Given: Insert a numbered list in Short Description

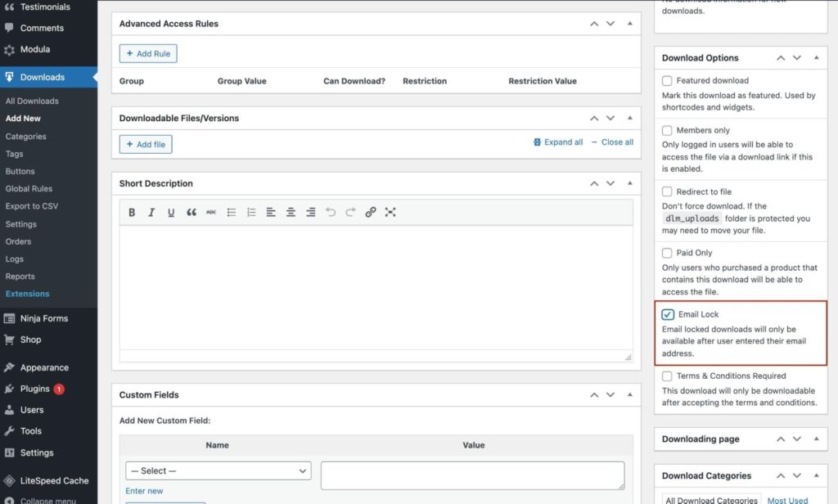Looking at the screenshot, I should pos(251,213).
